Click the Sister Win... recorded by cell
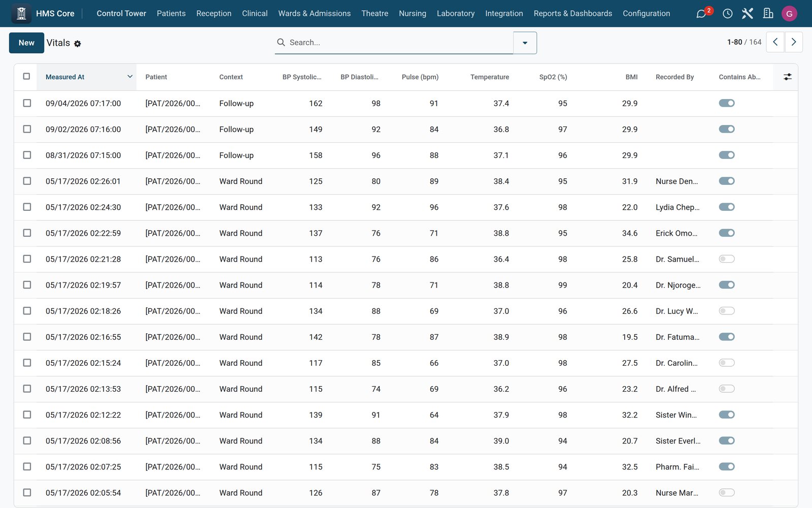Screen dimensions: 812x508 676,415
